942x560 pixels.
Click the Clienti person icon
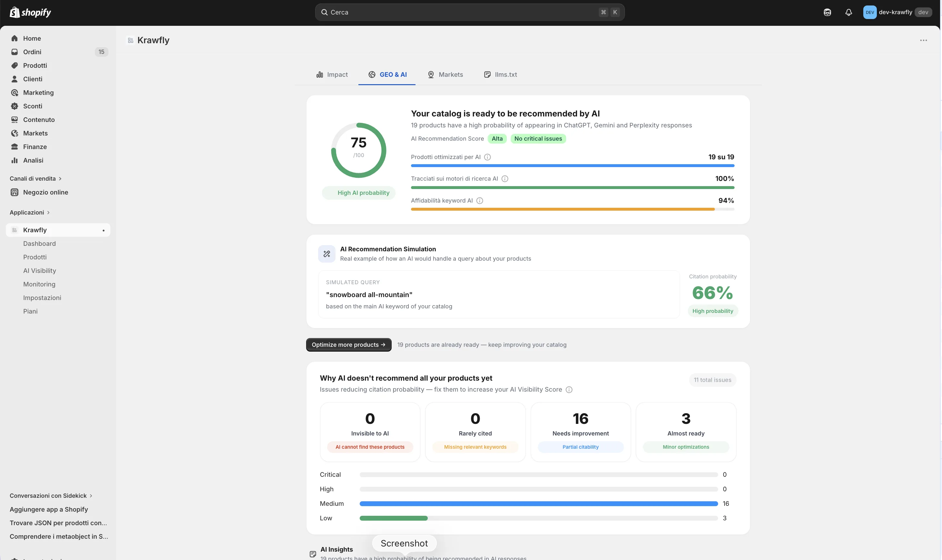click(x=14, y=79)
